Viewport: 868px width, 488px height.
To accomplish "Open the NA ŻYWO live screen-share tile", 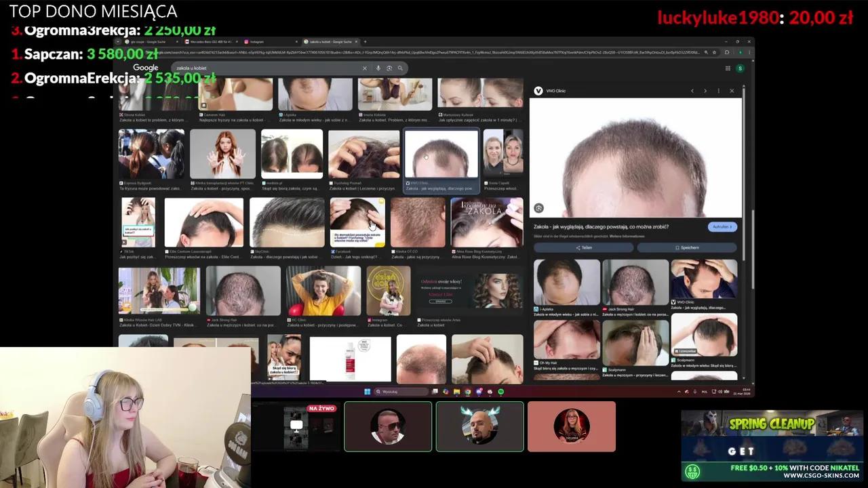I will tap(296, 426).
